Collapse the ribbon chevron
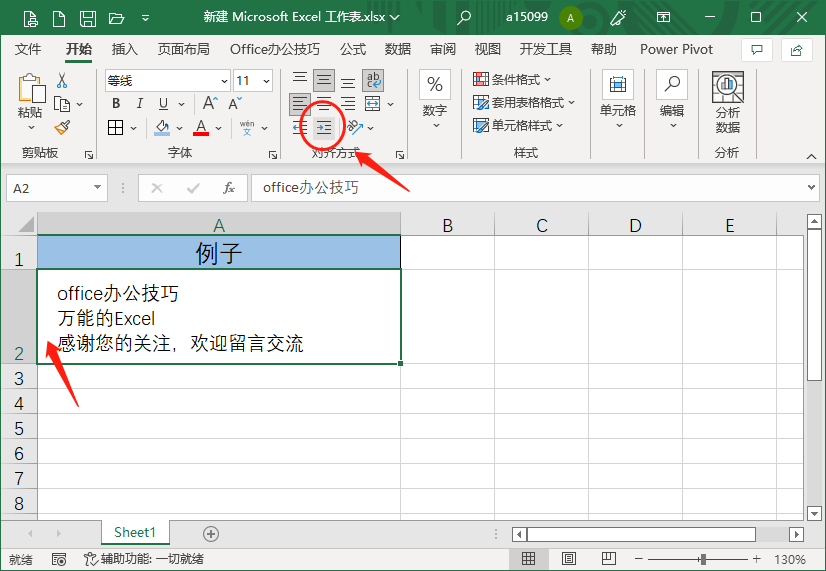The image size is (826, 571). tap(811, 156)
